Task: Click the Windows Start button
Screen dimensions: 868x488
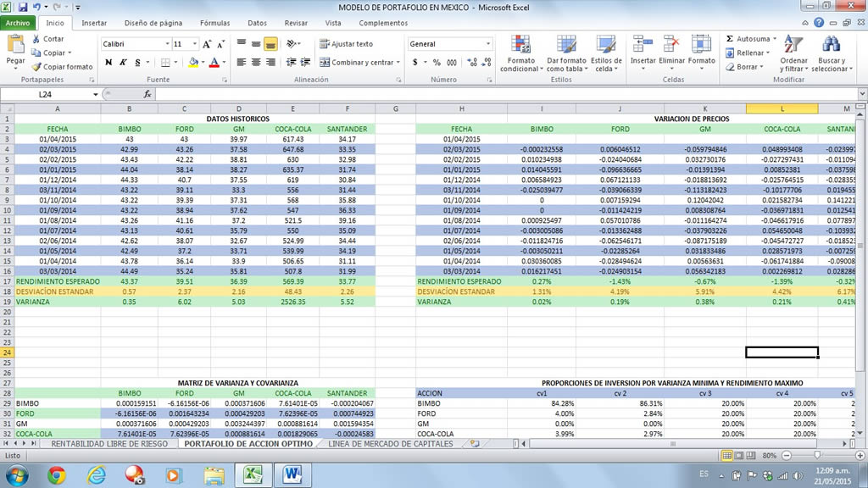Action: tap(17, 475)
